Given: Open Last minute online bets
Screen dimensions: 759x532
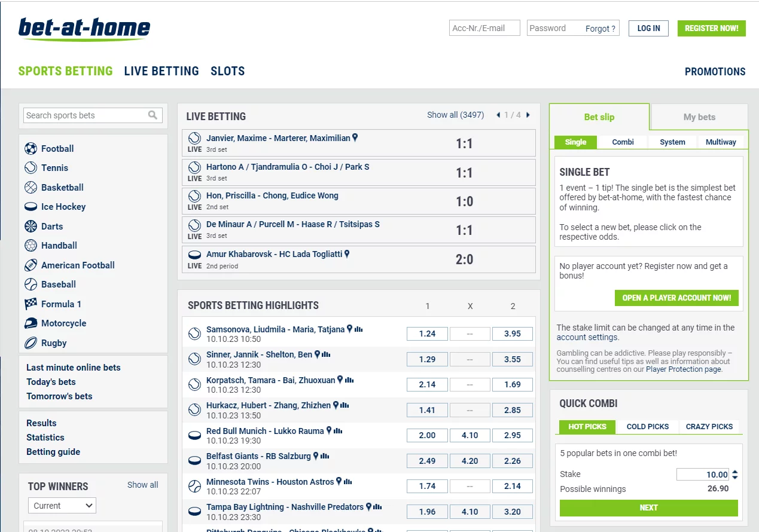Looking at the screenshot, I should coord(74,368).
